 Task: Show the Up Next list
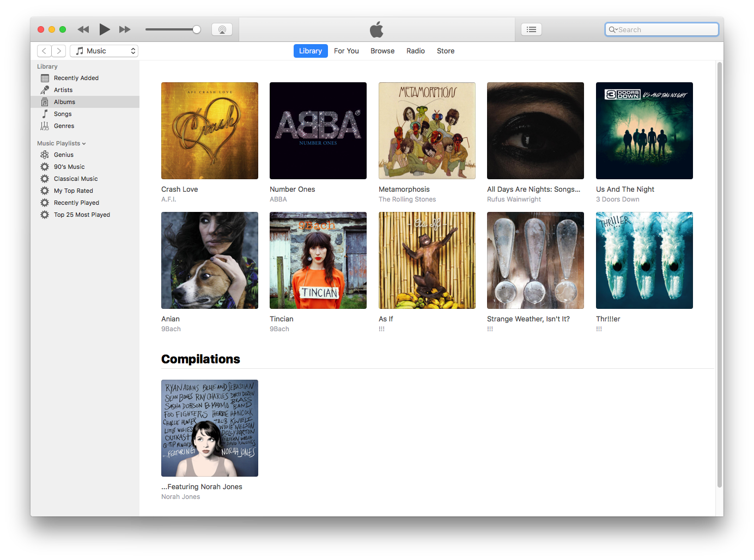[531, 29]
